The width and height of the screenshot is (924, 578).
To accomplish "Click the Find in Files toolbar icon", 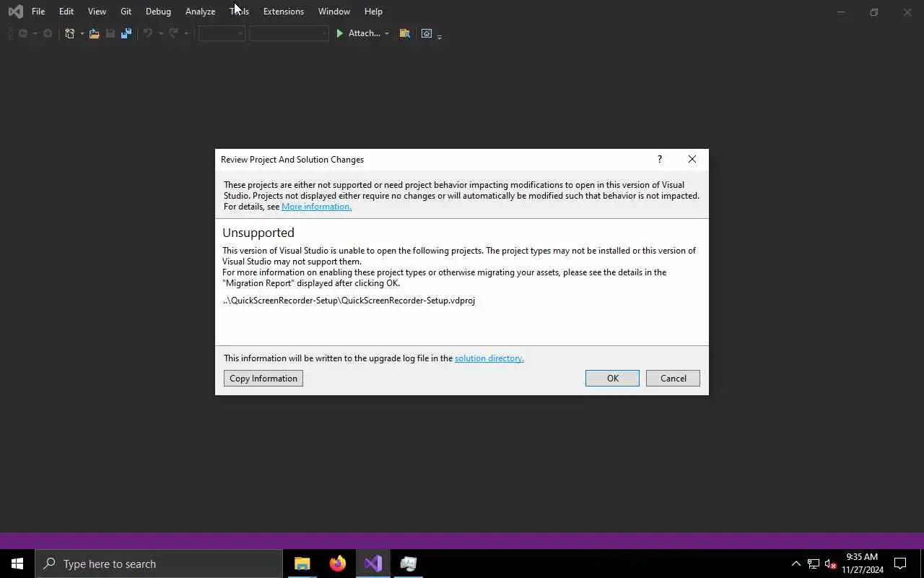I will 404,33.
